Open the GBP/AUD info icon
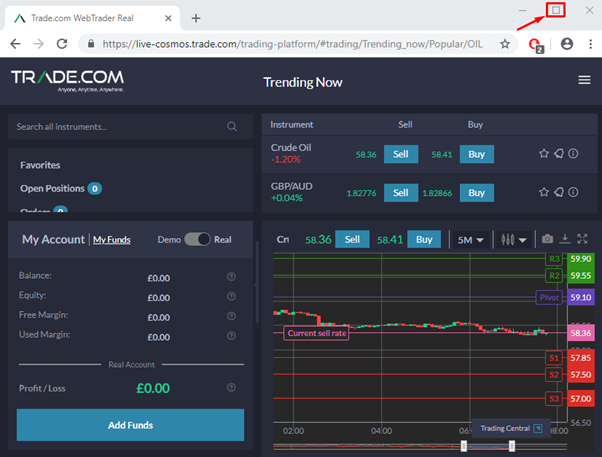 573,192
